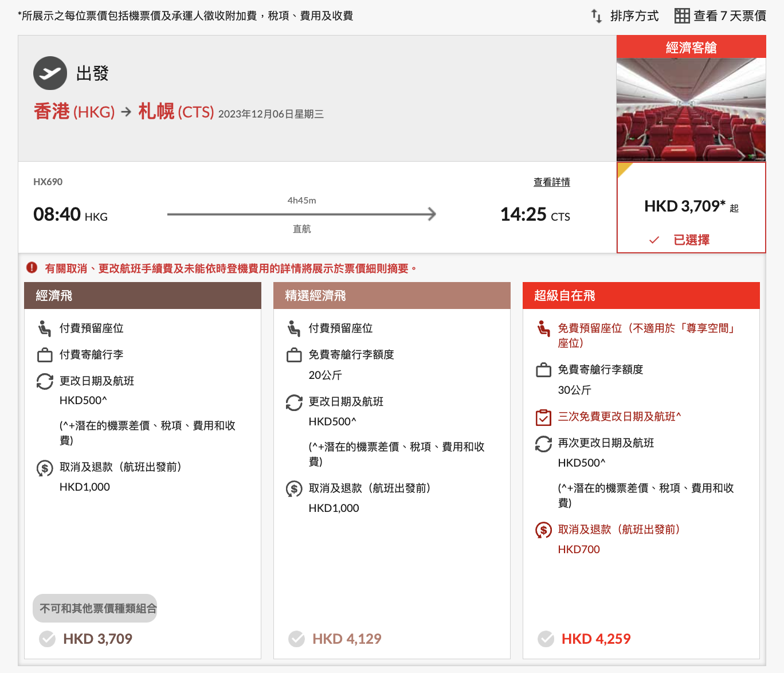The image size is (784, 673).
Task: Click the refund dollar icon in 經濟飛
Action: click(45, 468)
